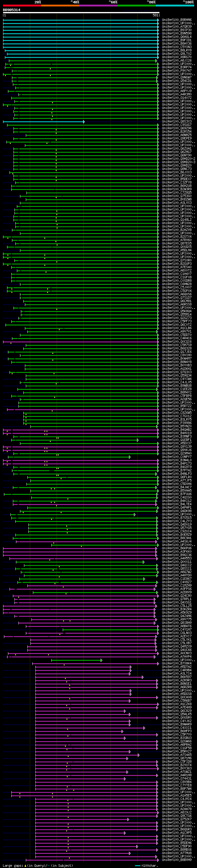The image size is (197, 868).
Task: Select hit UniRef100_B3RP74
Action: [x=177, y=67]
